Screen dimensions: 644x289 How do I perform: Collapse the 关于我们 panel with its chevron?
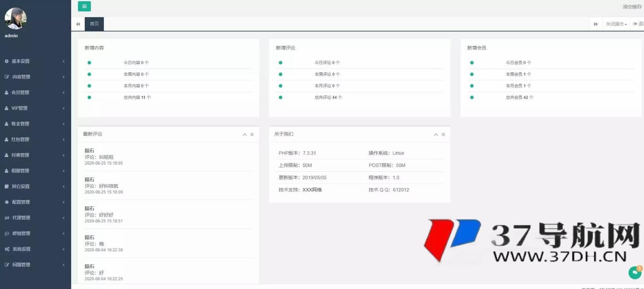(436, 134)
